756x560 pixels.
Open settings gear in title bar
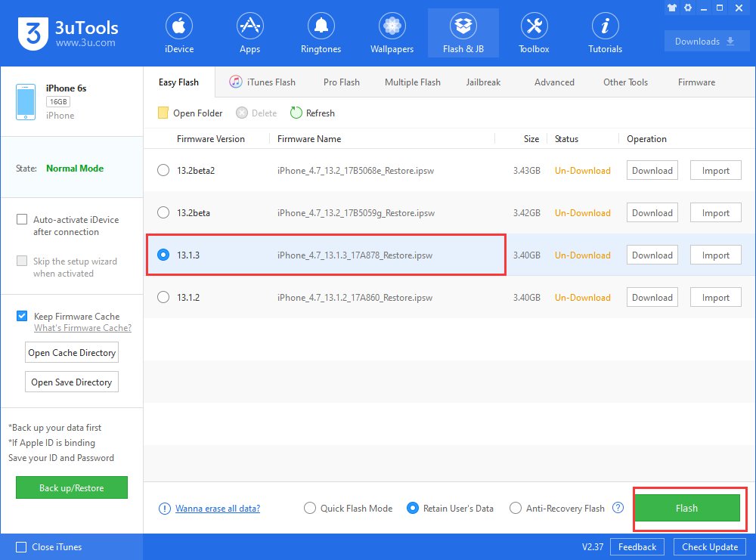(x=688, y=8)
